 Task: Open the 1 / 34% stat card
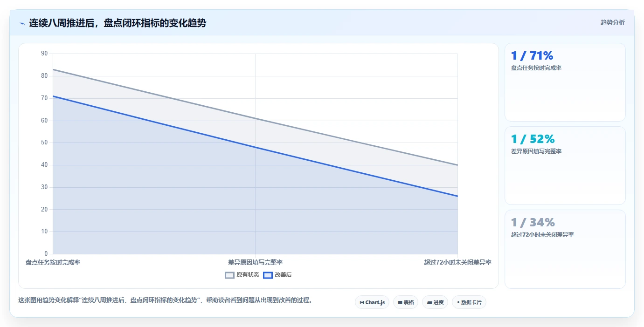pyautogui.click(x=565, y=249)
